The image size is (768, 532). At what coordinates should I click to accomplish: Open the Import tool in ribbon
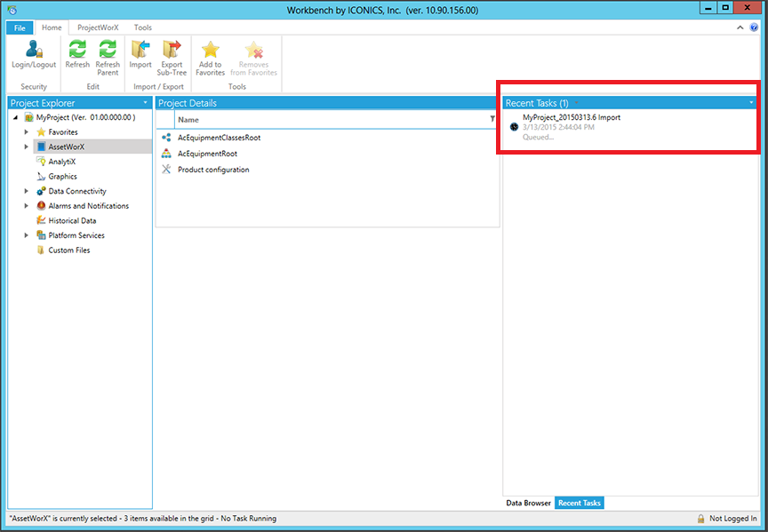click(140, 52)
